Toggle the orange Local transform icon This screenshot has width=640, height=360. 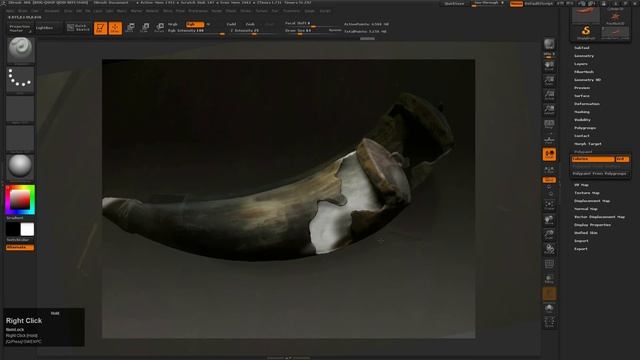click(549, 154)
